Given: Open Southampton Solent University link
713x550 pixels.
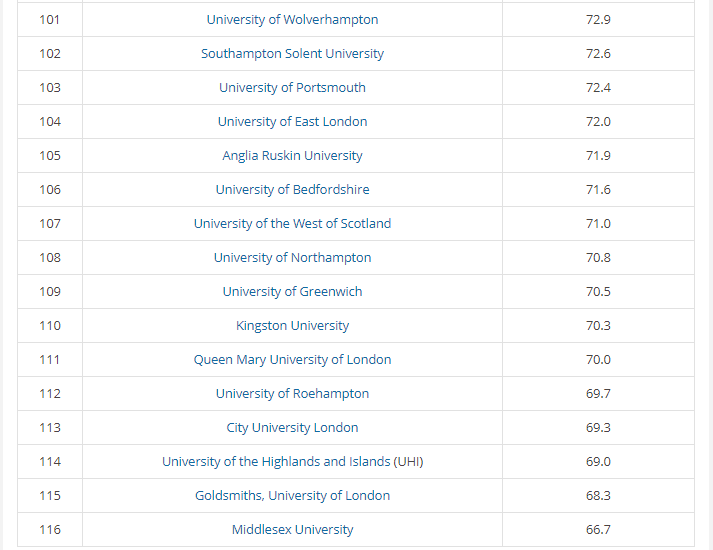Looking at the screenshot, I should [292, 54].
